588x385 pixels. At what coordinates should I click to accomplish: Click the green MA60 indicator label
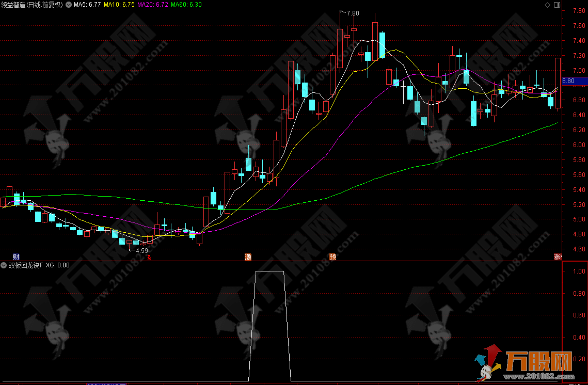pos(186,5)
